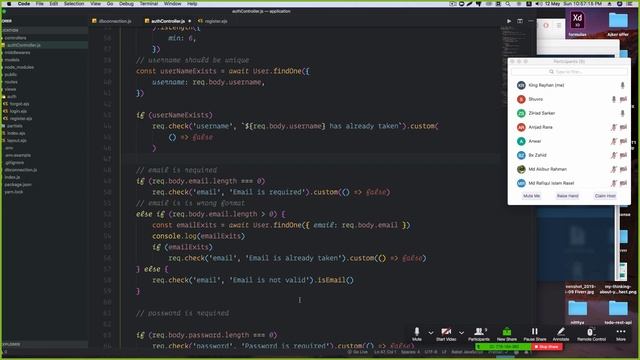The width and height of the screenshot is (640, 360).
Task: Click King Reyhan's microphone icon
Action: [622, 85]
